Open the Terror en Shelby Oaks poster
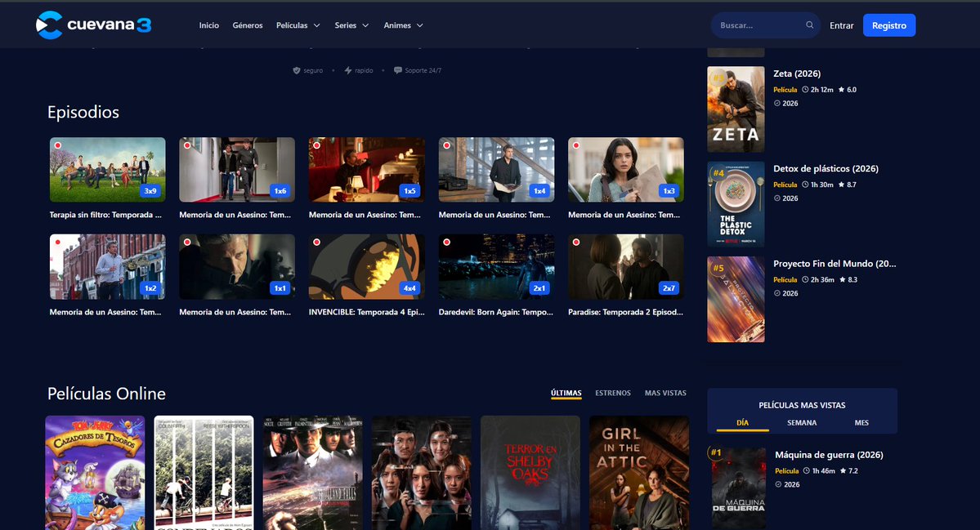Viewport: 980px width, 530px height. [x=530, y=473]
